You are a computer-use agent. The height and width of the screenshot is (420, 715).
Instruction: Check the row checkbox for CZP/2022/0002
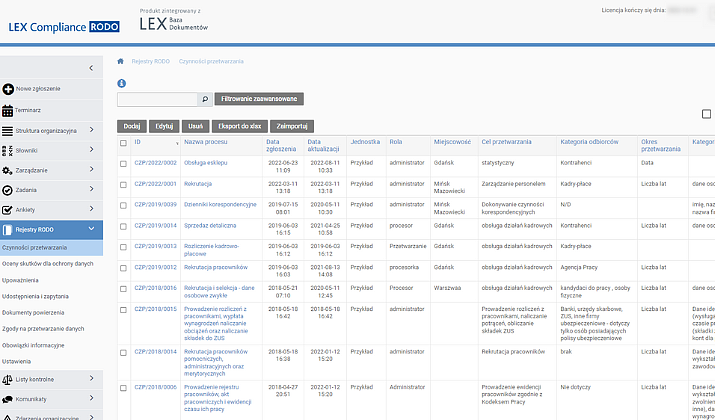123,163
